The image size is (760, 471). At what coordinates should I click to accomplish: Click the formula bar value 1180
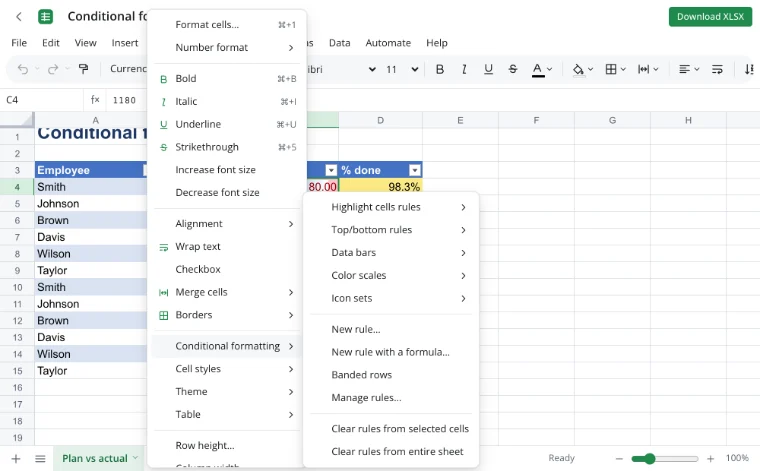pos(124,100)
